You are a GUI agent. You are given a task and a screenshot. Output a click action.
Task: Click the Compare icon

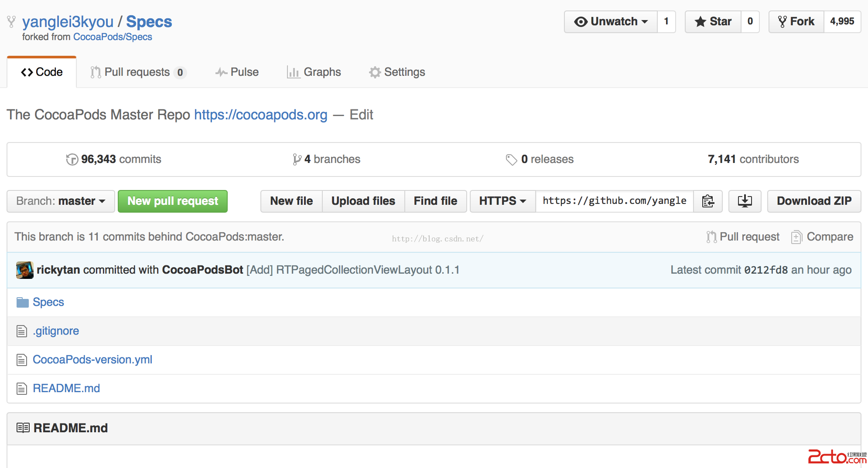[x=796, y=237]
